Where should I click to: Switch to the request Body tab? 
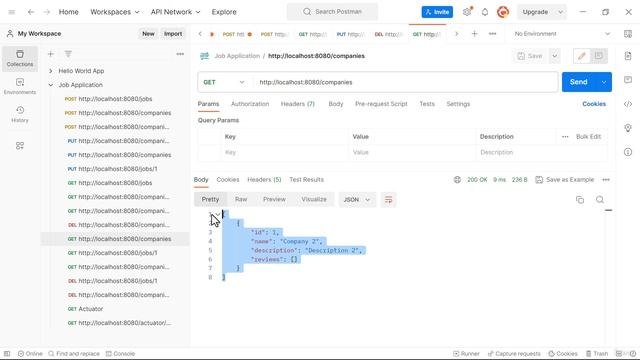coord(336,104)
